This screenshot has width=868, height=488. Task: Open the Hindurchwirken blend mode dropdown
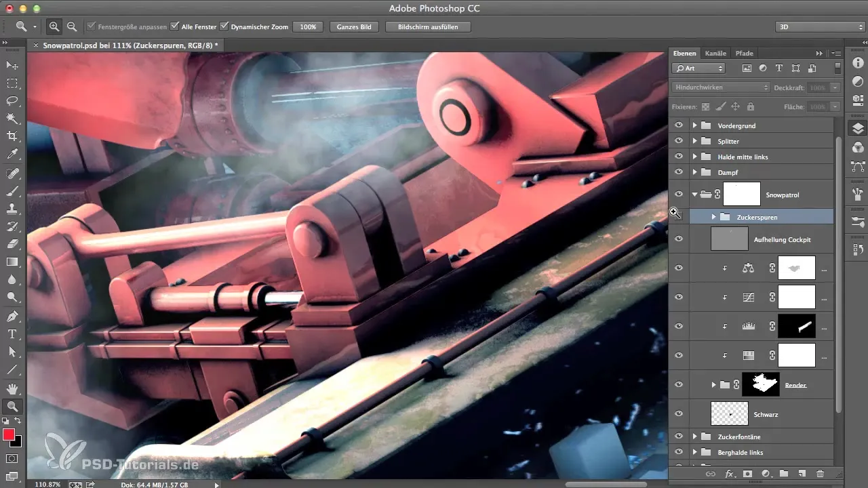click(721, 87)
